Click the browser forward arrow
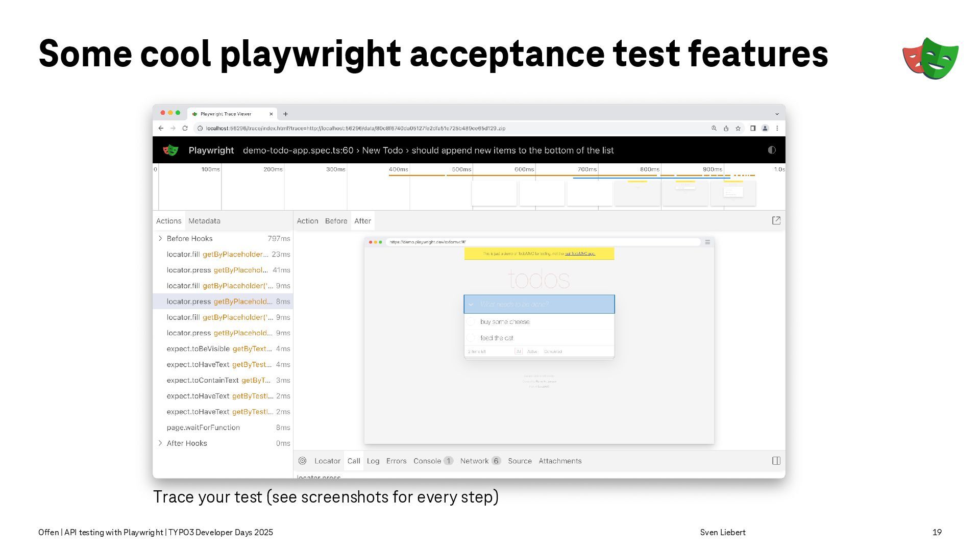Screen dimensions: 980x551 (173, 129)
